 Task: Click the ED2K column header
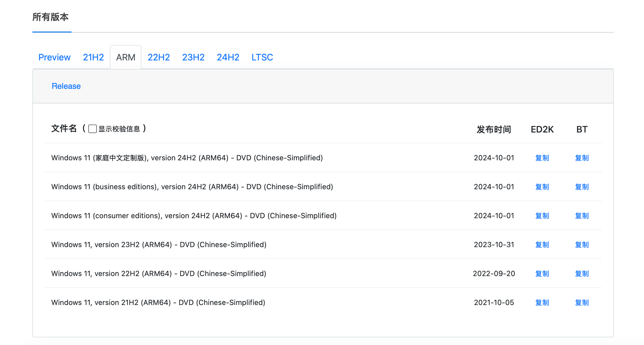542,129
